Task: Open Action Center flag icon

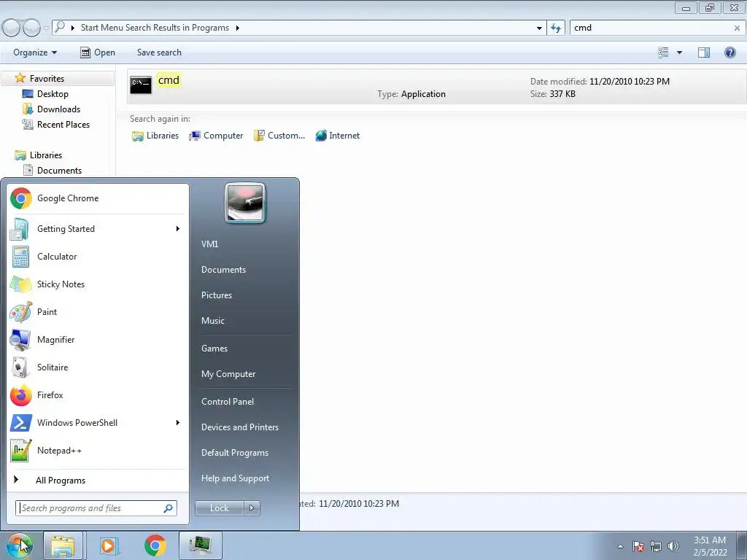Action: click(x=638, y=546)
